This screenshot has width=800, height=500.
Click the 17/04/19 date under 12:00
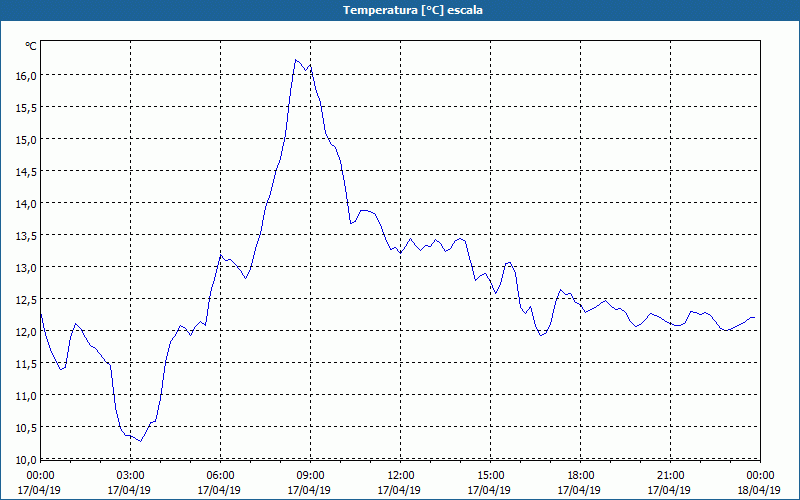pyautogui.click(x=399, y=490)
